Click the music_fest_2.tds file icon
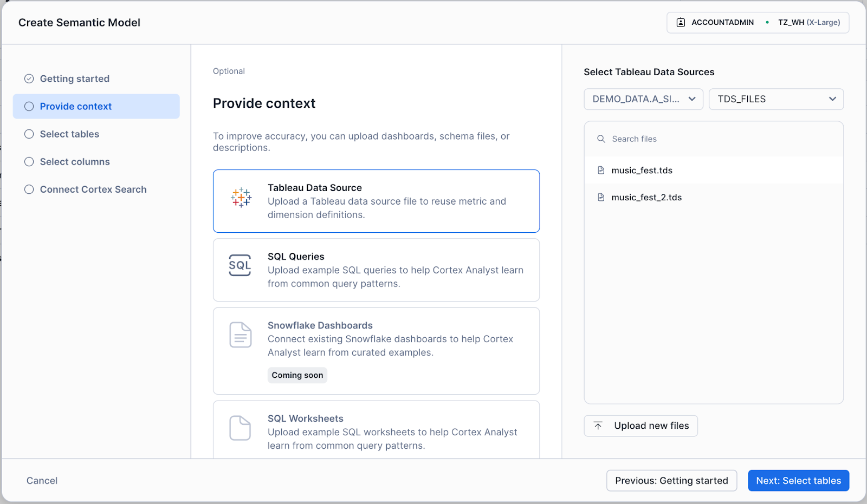 (x=601, y=198)
